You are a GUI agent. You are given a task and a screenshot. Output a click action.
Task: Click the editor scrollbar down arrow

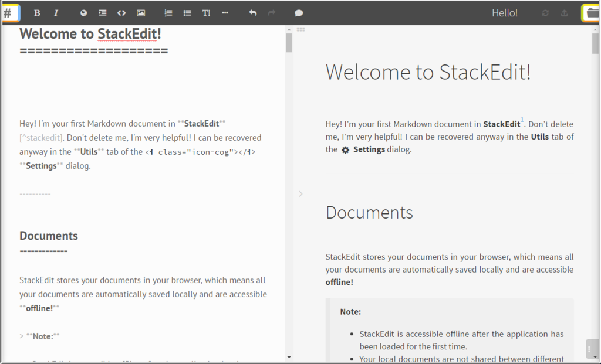tap(289, 358)
